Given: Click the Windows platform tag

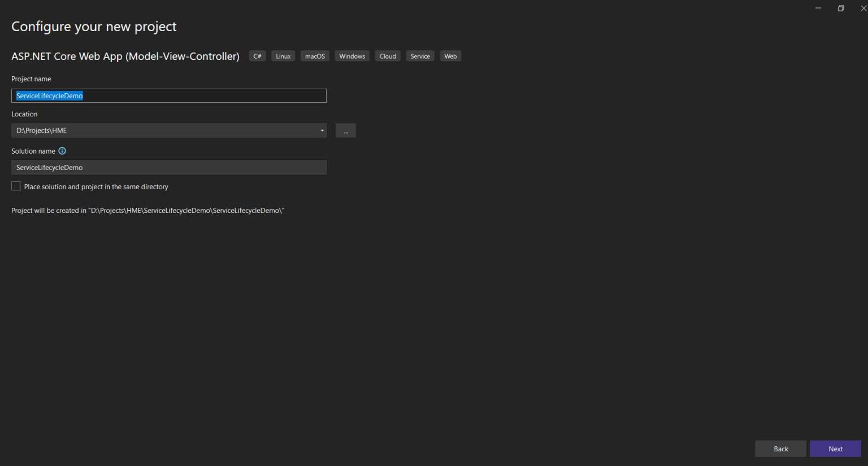Looking at the screenshot, I should point(351,55).
